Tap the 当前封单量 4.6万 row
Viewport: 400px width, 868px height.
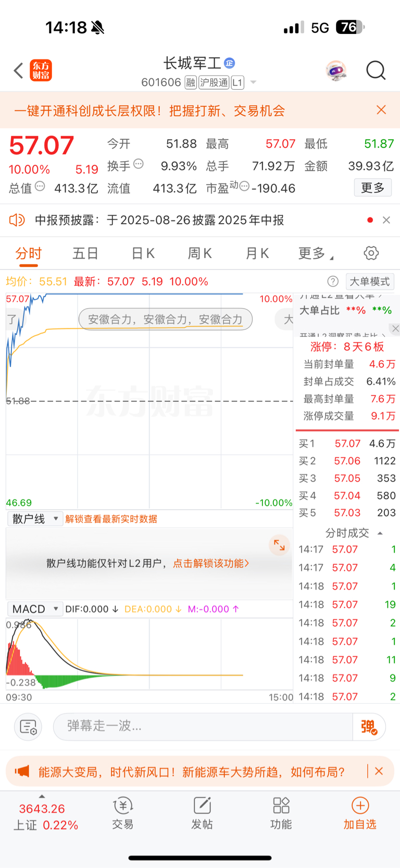tap(349, 364)
